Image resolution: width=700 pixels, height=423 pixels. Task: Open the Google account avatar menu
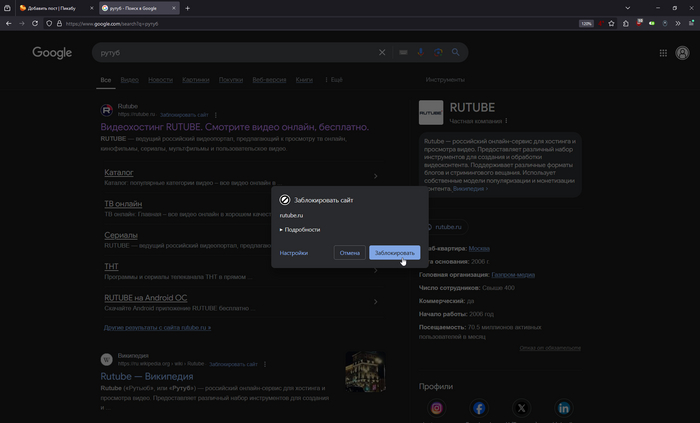(682, 53)
